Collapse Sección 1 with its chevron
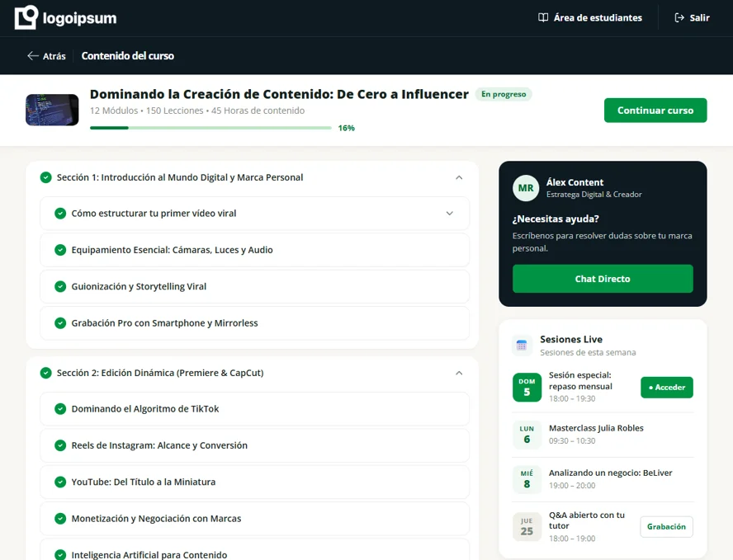 pos(459,177)
